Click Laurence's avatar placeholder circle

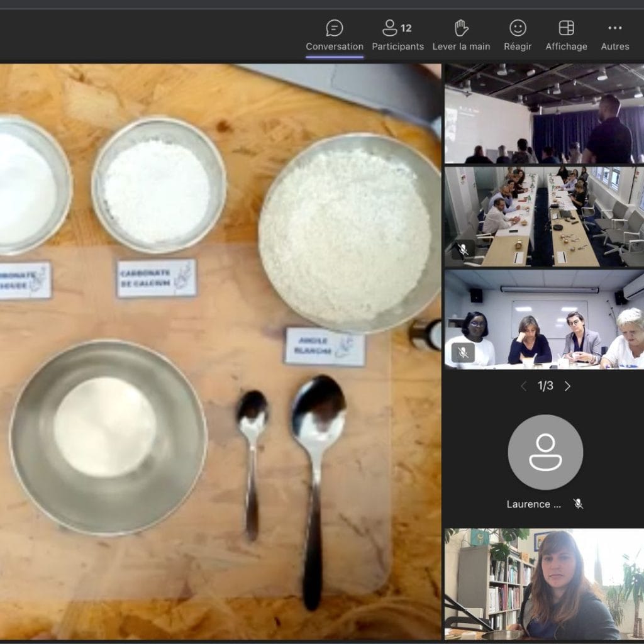pyautogui.click(x=545, y=452)
